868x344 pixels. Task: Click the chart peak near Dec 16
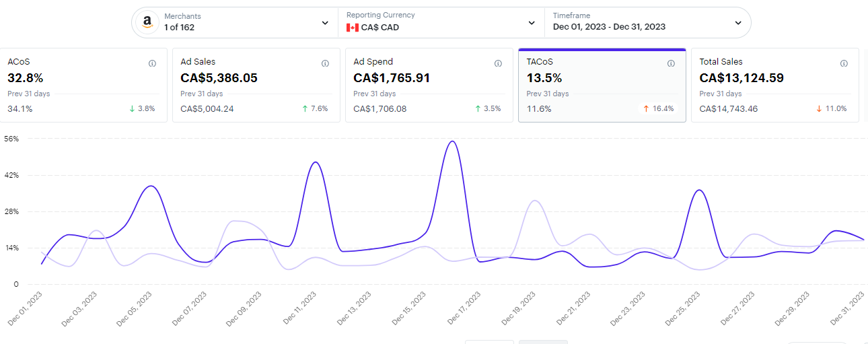[452, 141]
